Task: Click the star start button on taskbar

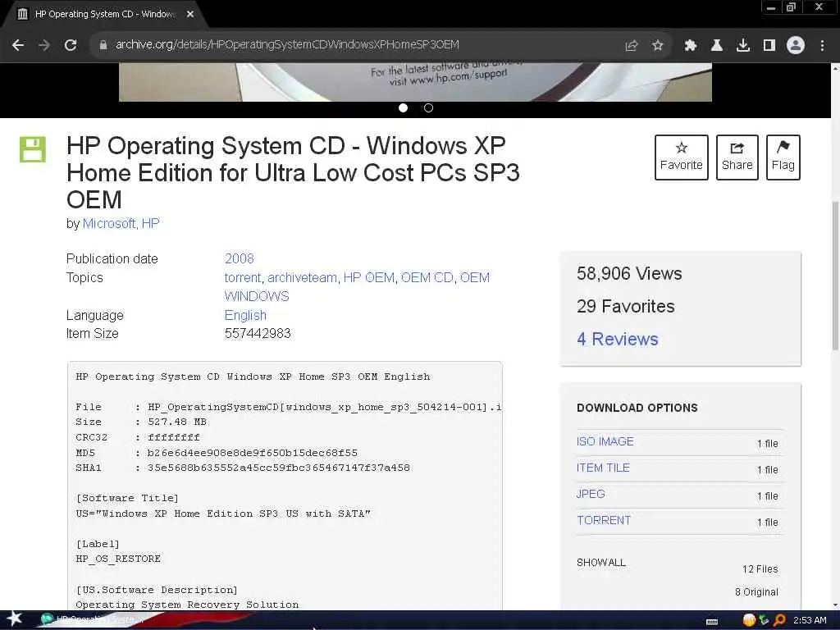Action: (x=15, y=619)
